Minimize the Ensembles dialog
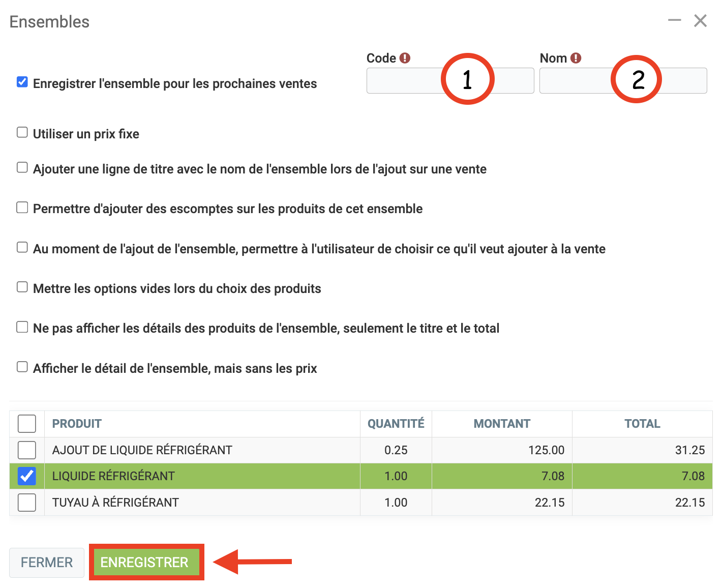The image size is (723, 588). pyautogui.click(x=674, y=20)
